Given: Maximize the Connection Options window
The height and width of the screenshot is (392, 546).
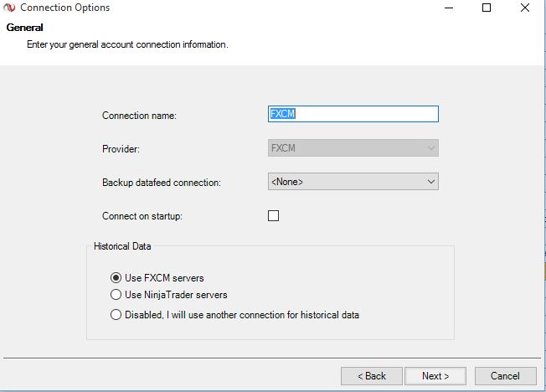Looking at the screenshot, I should [x=487, y=8].
